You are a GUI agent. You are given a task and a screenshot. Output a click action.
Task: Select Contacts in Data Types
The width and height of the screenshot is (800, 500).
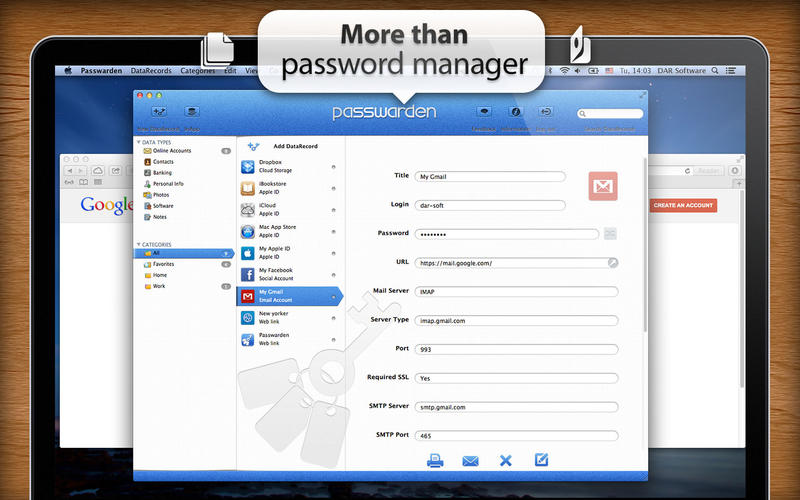click(184, 162)
